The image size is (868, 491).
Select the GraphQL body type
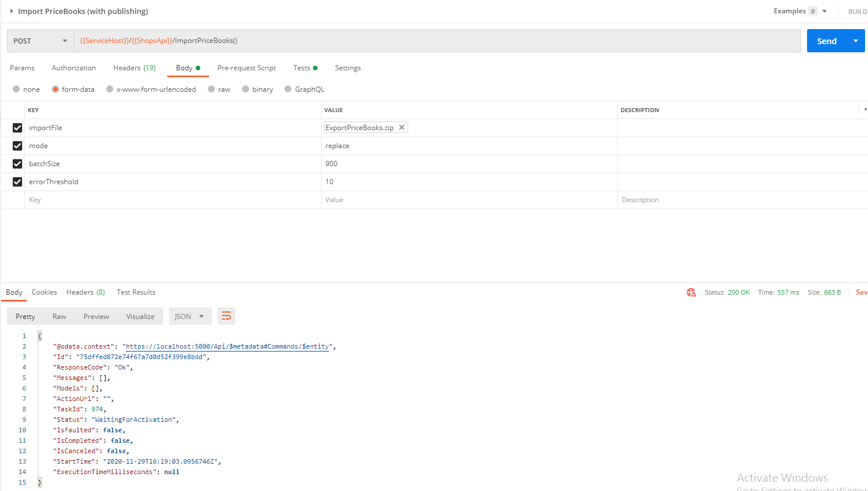click(288, 89)
